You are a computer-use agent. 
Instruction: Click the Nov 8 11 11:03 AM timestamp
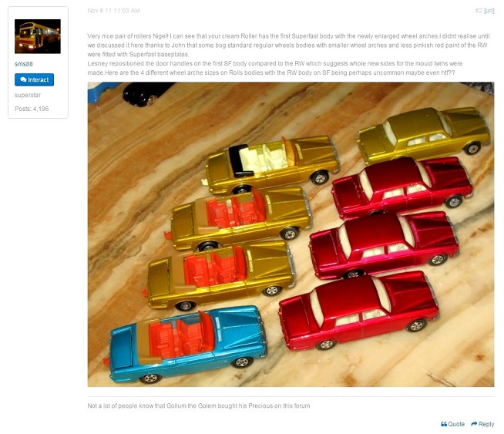click(113, 11)
